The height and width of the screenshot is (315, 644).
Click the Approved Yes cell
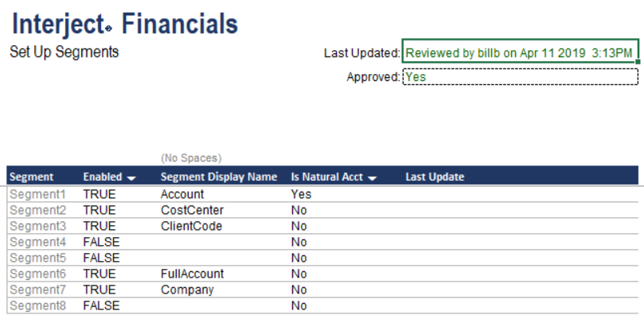click(x=520, y=76)
